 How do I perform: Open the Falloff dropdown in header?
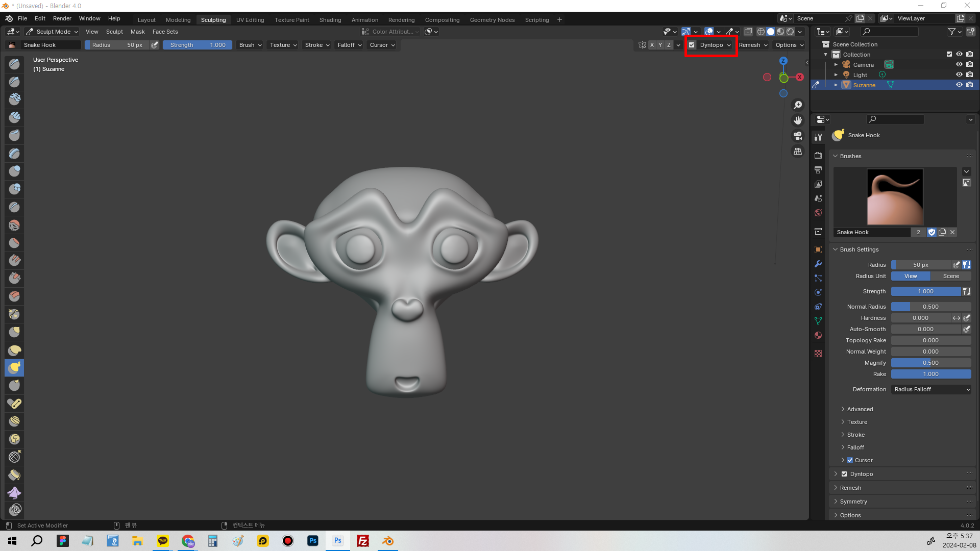(350, 45)
